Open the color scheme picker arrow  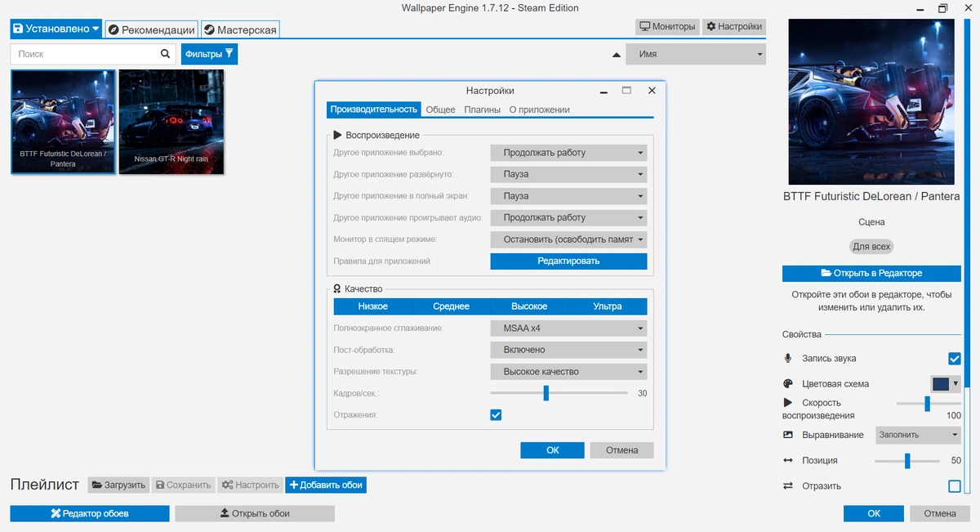[955, 383]
